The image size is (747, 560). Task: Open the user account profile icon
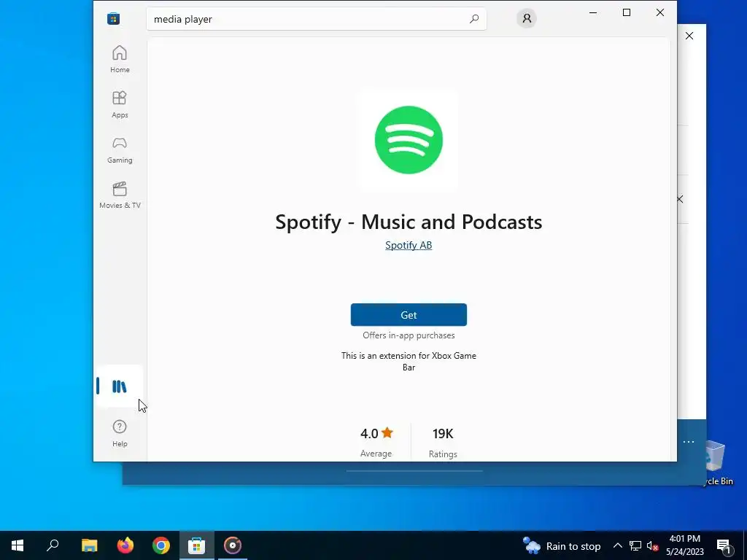pos(527,18)
